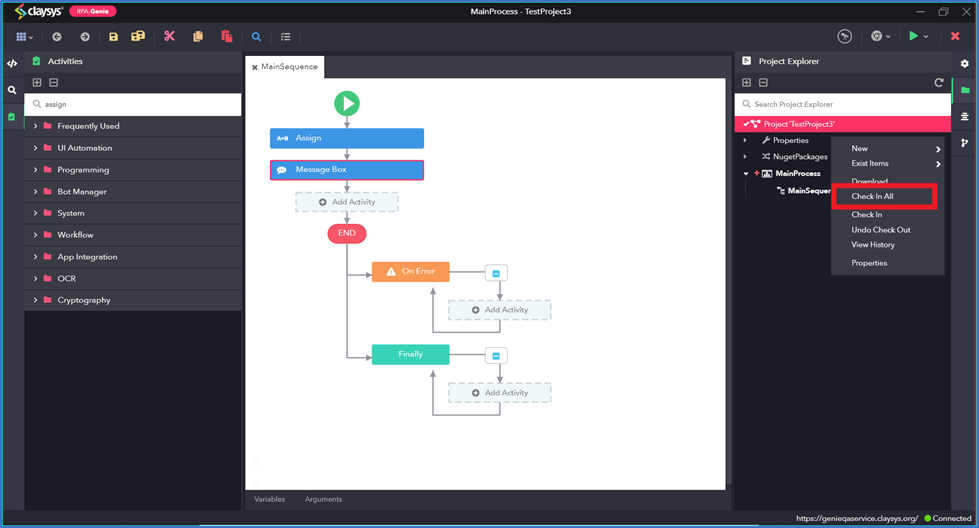The width and height of the screenshot is (979, 528).
Task: Select Check In All menu entry
Action: pyautogui.click(x=872, y=196)
